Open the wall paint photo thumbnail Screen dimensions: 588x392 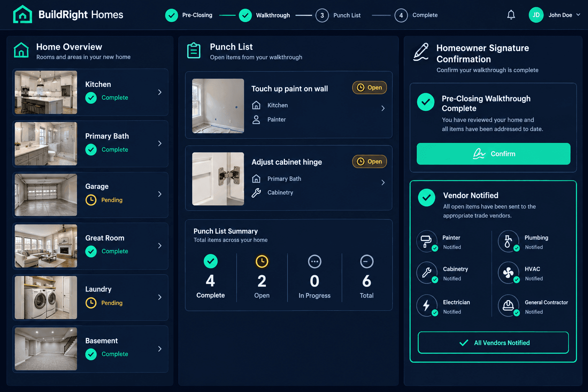(218, 106)
